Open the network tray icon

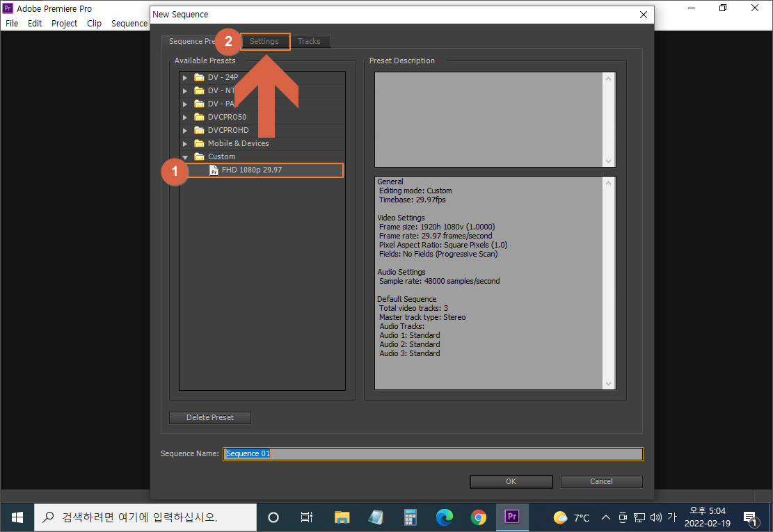(x=639, y=517)
